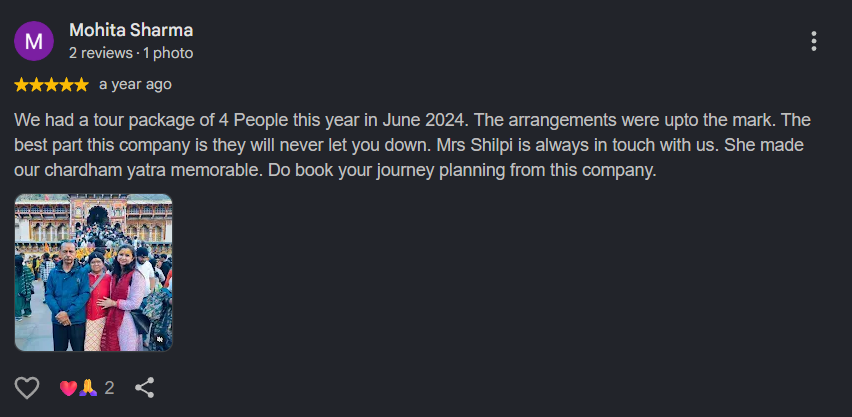Click the review line mentioning 'Mrs Shilpi'
Image resolution: width=852 pixels, height=417 pixels.
point(409,146)
